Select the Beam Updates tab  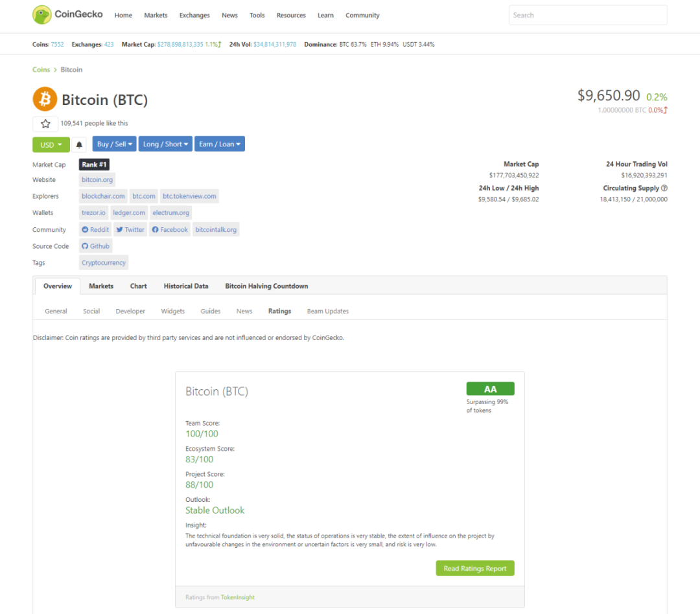(327, 311)
